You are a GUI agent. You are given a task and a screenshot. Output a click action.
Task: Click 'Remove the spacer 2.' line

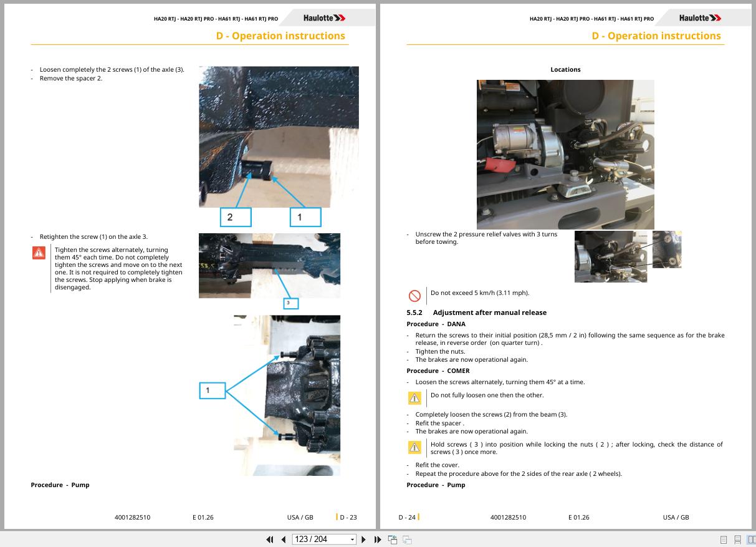[71, 79]
